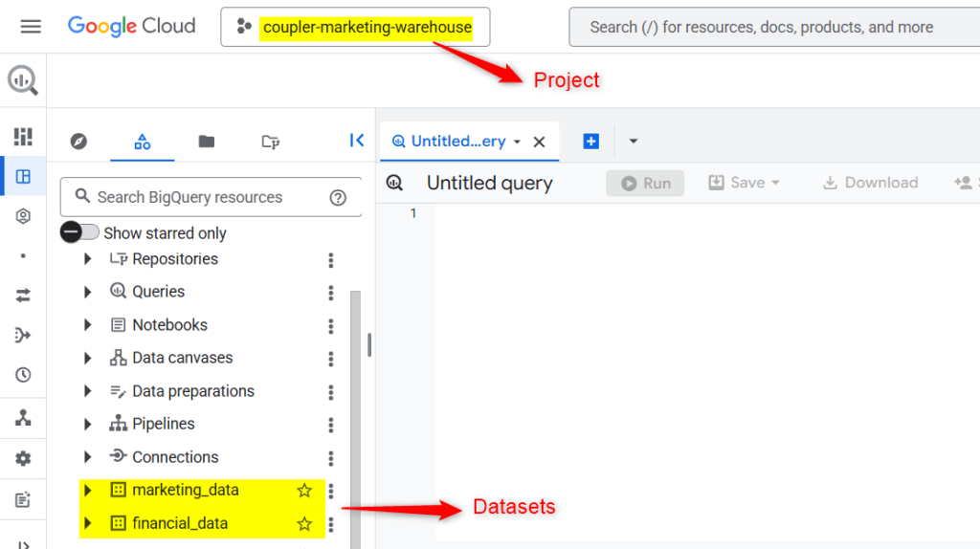The image size is (980, 549).
Task: Open the financial_data more actions menu
Action: point(331,525)
